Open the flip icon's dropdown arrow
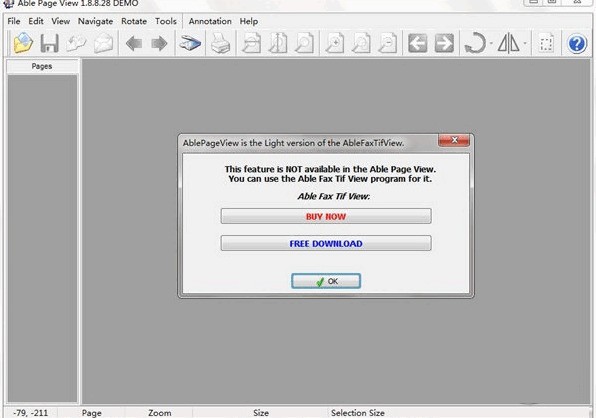The height and width of the screenshot is (418, 596). coord(525,43)
